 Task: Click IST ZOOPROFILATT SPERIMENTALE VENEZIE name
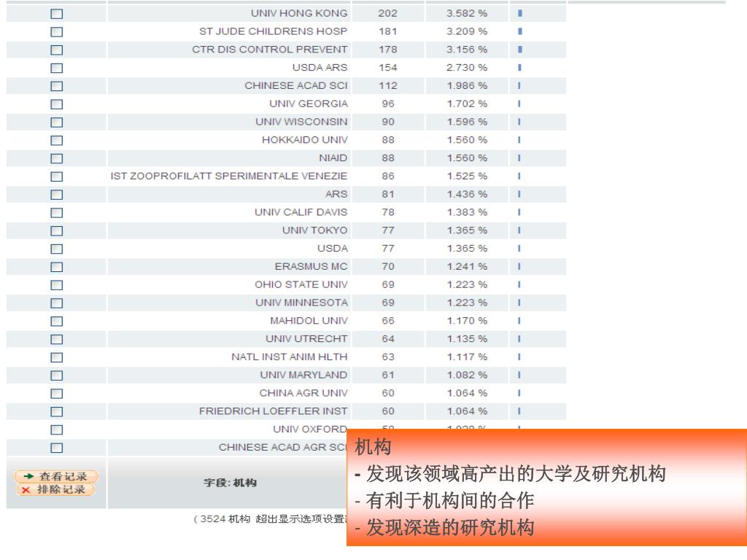tap(228, 176)
